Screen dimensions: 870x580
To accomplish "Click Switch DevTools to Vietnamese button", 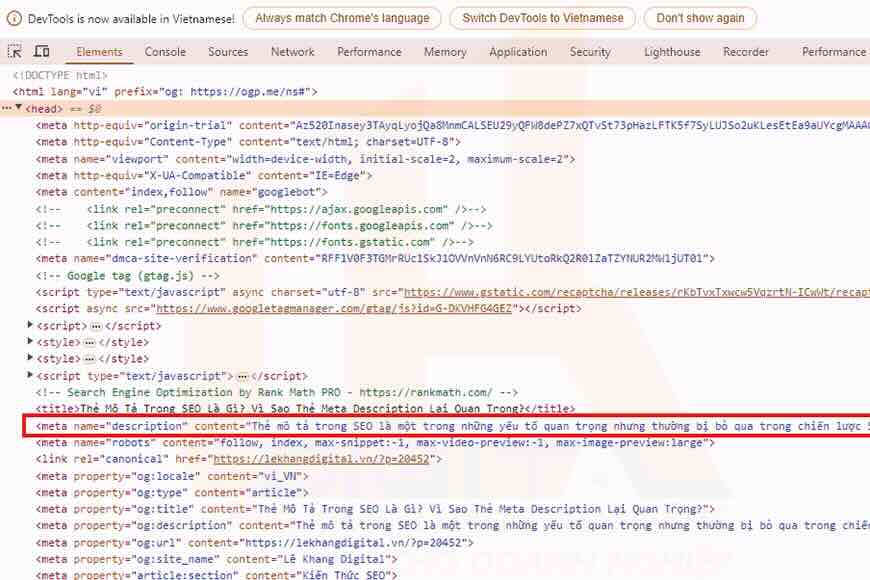I will 543,18.
